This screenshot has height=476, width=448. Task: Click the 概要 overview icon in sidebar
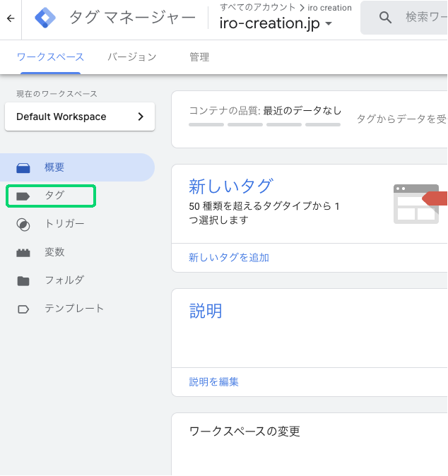pos(23,168)
